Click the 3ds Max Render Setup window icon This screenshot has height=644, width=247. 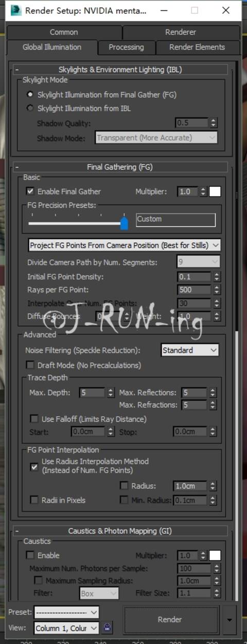16,9
